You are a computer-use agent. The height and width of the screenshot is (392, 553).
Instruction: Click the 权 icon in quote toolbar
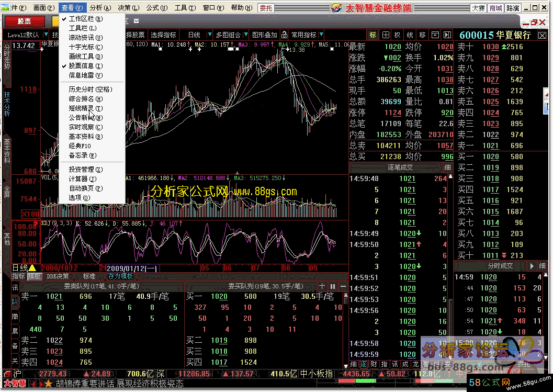coord(398,35)
